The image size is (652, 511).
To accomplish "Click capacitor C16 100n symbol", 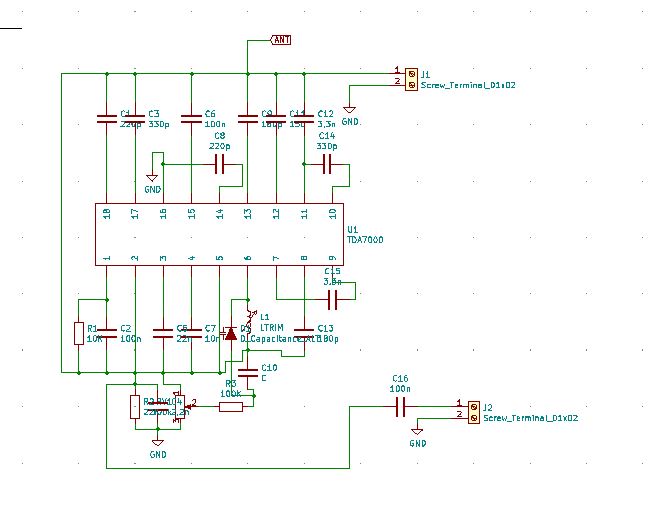I will [400, 406].
